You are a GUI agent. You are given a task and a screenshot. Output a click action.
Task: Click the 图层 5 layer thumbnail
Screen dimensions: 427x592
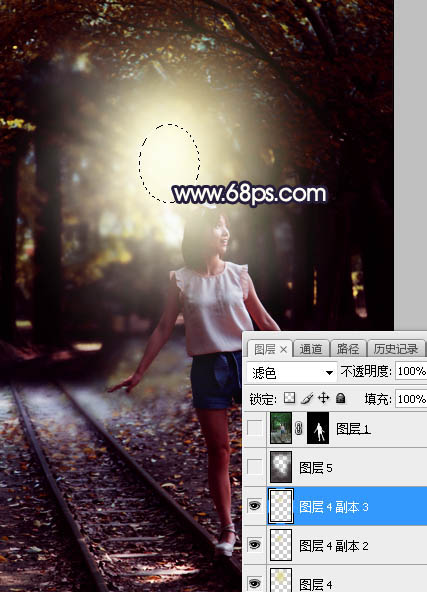click(281, 467)
